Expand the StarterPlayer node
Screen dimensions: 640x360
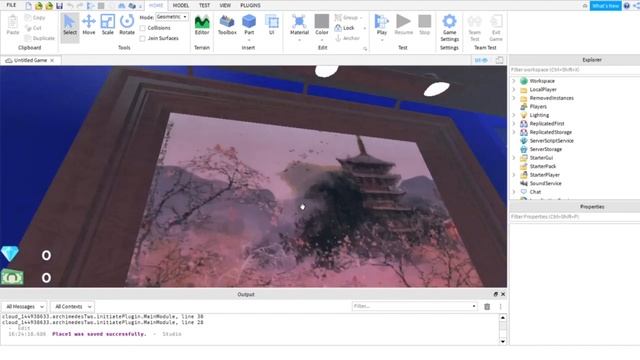514,175
